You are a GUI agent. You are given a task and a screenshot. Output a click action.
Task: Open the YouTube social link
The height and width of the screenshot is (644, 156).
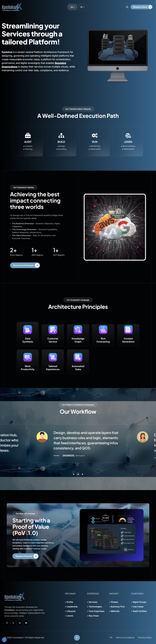[26, 623]
